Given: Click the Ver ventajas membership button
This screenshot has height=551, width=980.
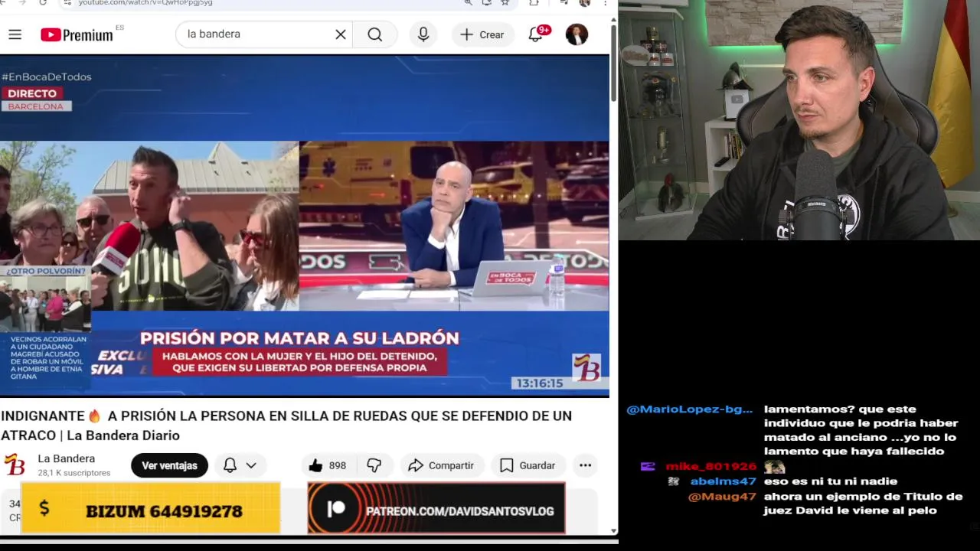Looking at the screenshot, I should click(x=169, y=465).
